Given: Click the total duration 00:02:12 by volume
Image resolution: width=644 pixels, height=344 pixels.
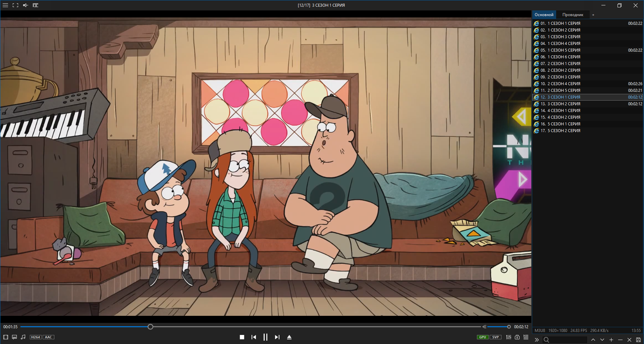Looking at the screenshot, I should pos(521,327).
